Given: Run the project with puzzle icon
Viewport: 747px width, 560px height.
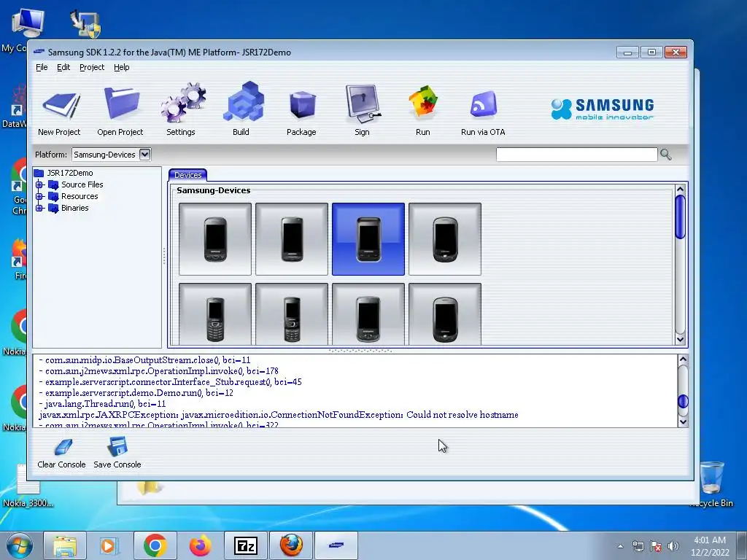Looking at the screenshot, I should pyautogui.click(x=423, y=101).
